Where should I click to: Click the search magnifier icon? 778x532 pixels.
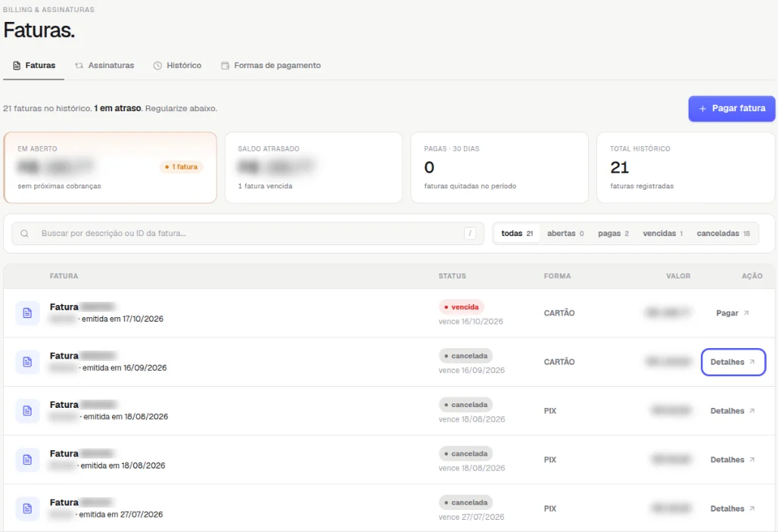[24, 233]
